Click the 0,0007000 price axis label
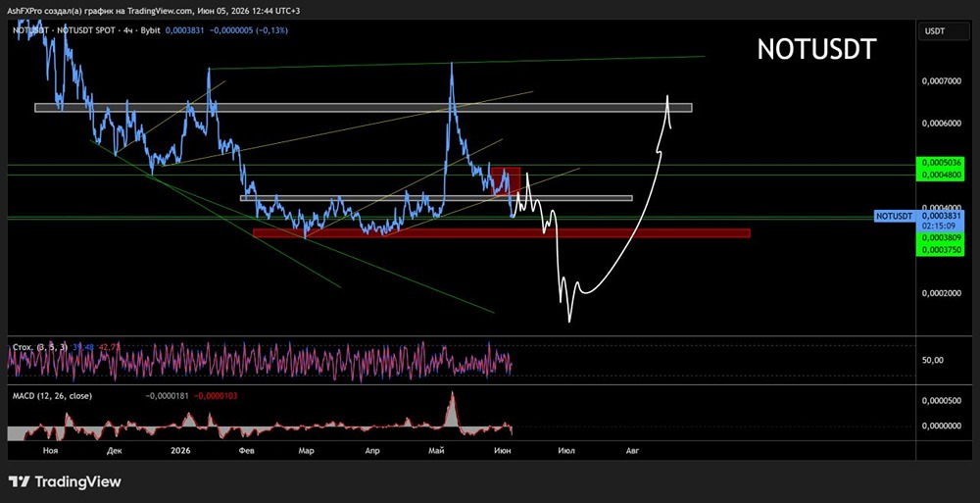This screenshot has width=980, height=503. tap(943, 82)
